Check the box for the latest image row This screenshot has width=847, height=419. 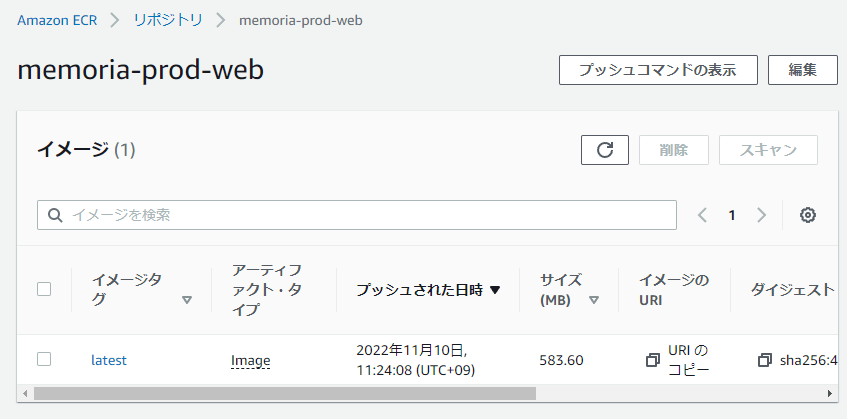coord(44,359)
